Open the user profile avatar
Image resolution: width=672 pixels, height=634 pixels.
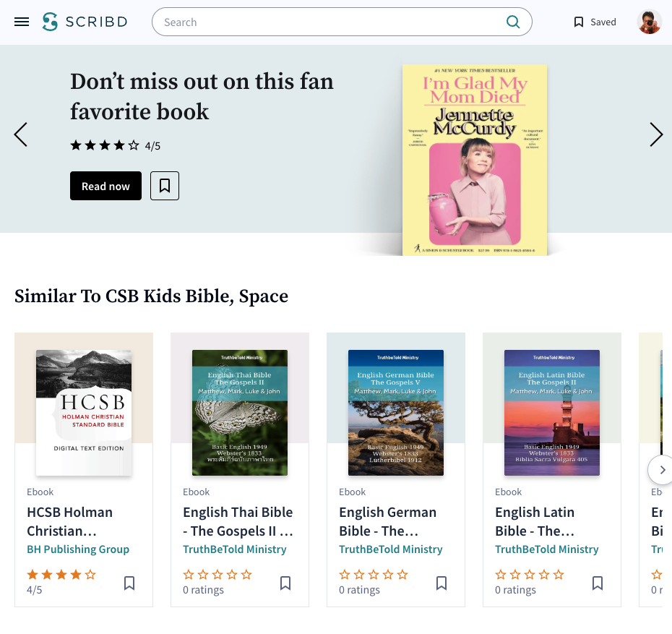tap(650, 22)
